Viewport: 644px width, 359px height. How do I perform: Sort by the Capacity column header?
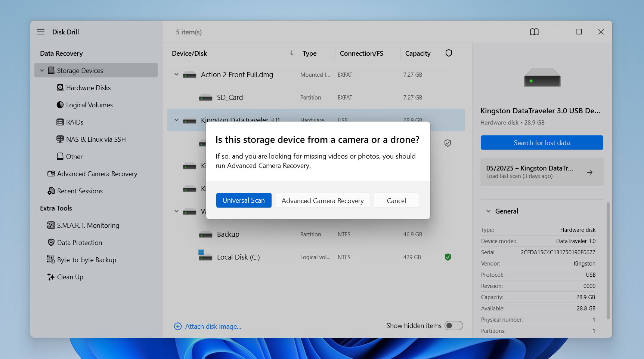tap(418, 53)
